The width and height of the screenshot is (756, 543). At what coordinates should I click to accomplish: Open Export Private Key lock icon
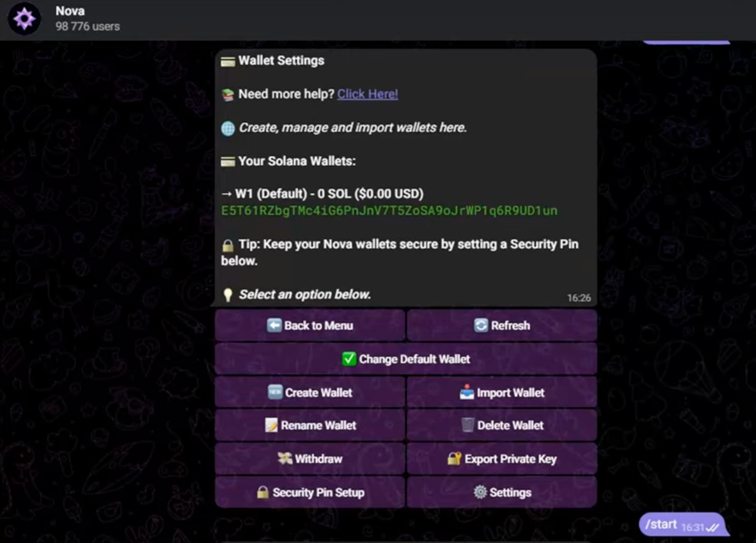click(453, 459)
